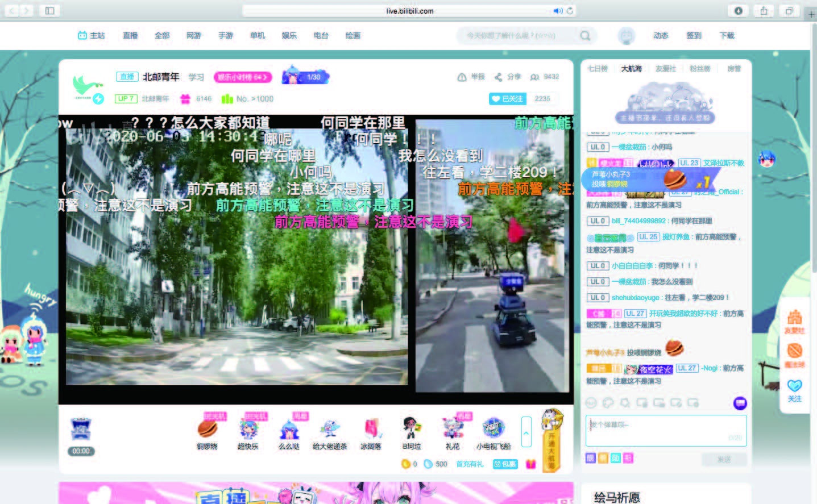Click the live video player area
Viewport: 817px width, 504px height.
[316, 259]
